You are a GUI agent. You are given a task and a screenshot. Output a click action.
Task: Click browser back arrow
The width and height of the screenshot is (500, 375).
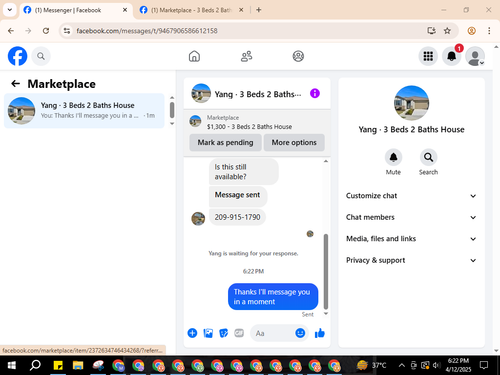coord(11,31)
